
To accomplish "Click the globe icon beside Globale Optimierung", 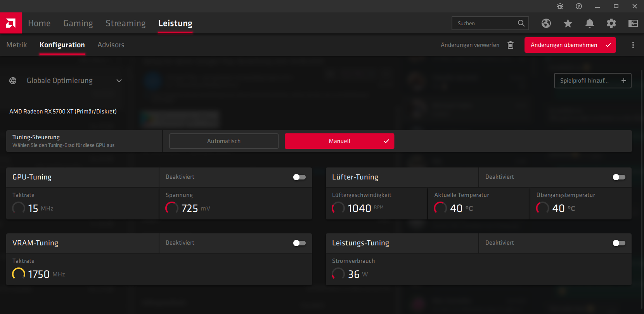I will (x=13, y=81).
